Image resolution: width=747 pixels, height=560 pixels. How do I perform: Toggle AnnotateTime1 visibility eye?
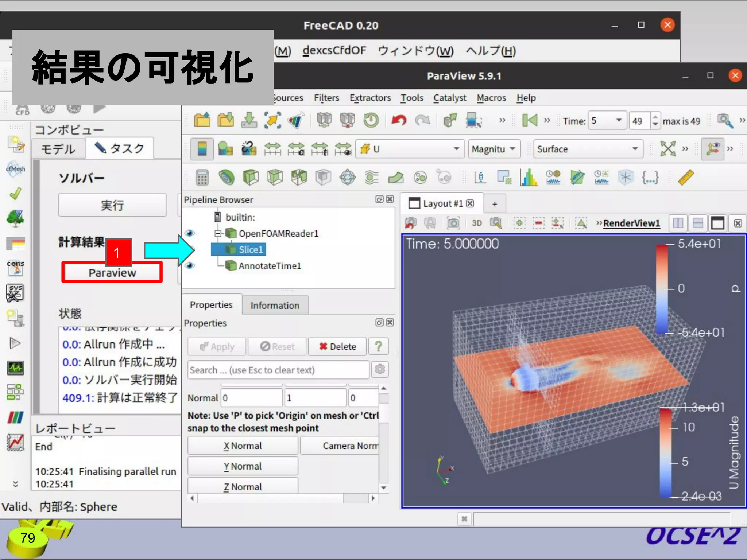190,265
